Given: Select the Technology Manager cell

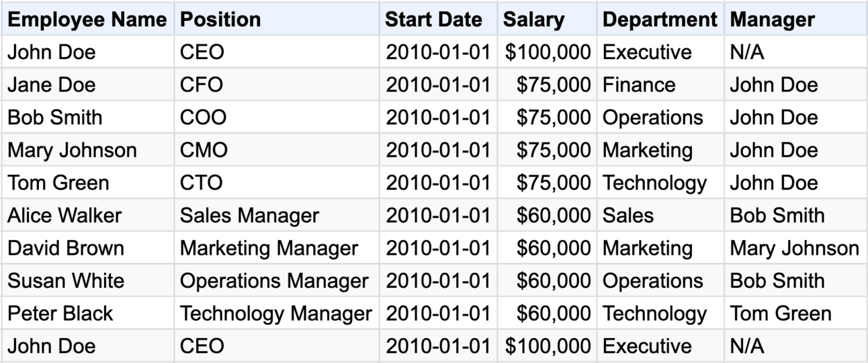Looking at the screenshot, I should point(275,313).
